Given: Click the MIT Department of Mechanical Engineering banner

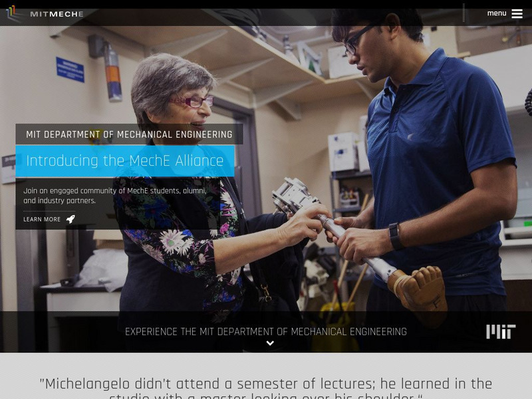Looking at the screenshot, I should 129,134.
